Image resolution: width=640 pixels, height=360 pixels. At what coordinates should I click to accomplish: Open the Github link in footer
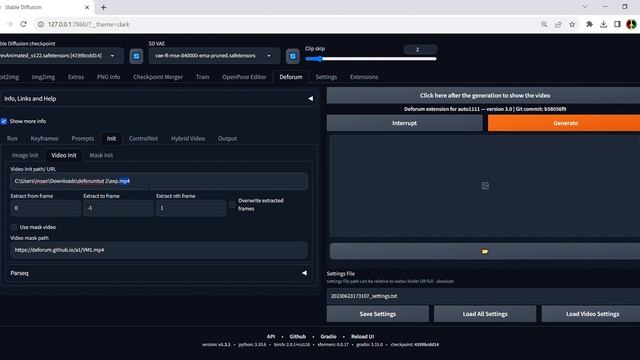point(298,336)
